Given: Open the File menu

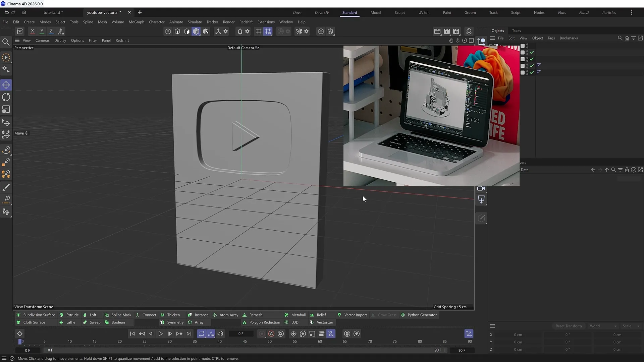Looking at the screenshot, I should point(5,22).
